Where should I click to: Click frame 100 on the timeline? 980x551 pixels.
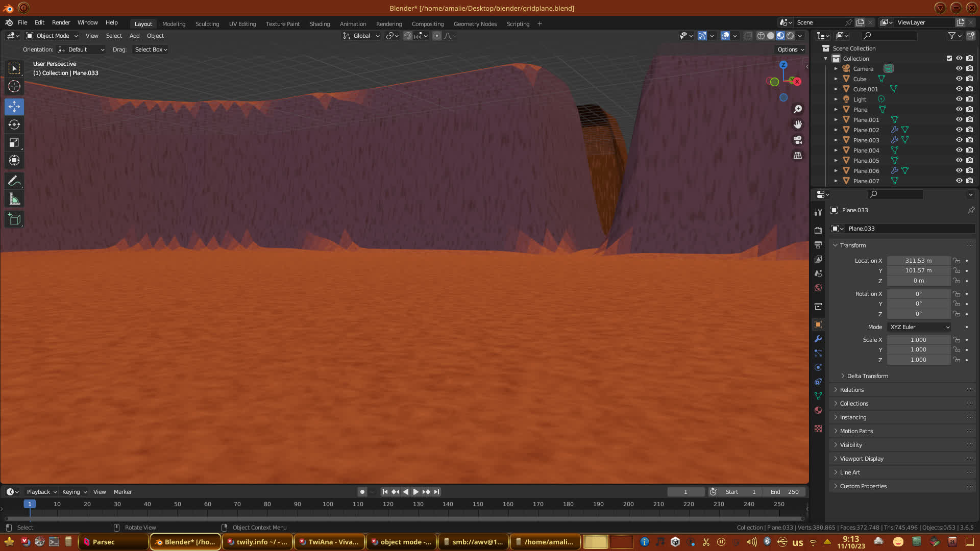pyautogui.click(x=328, y=504)
